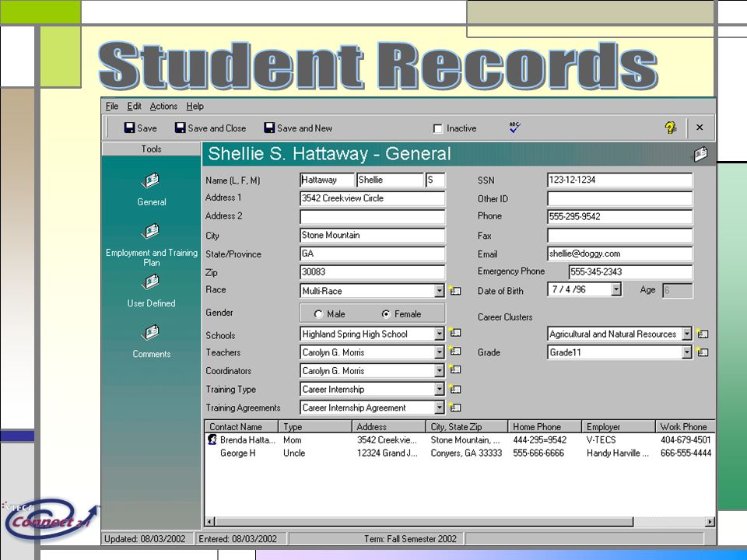Click the edit-list icon beside Schools
The width and height of the screenshot is (747, 560).
click(x=455, y=333)
